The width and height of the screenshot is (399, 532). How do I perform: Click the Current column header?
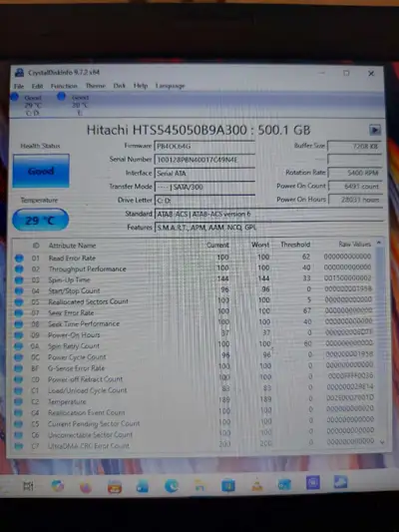tap(218, 245)
